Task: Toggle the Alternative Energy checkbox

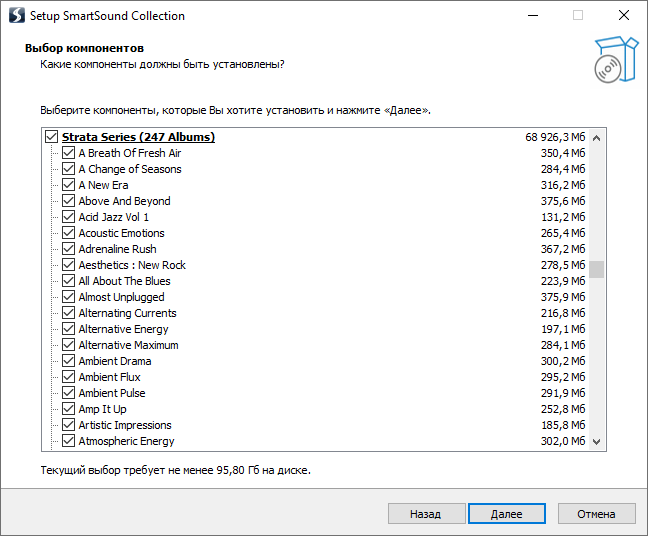Action: point(68,329)
